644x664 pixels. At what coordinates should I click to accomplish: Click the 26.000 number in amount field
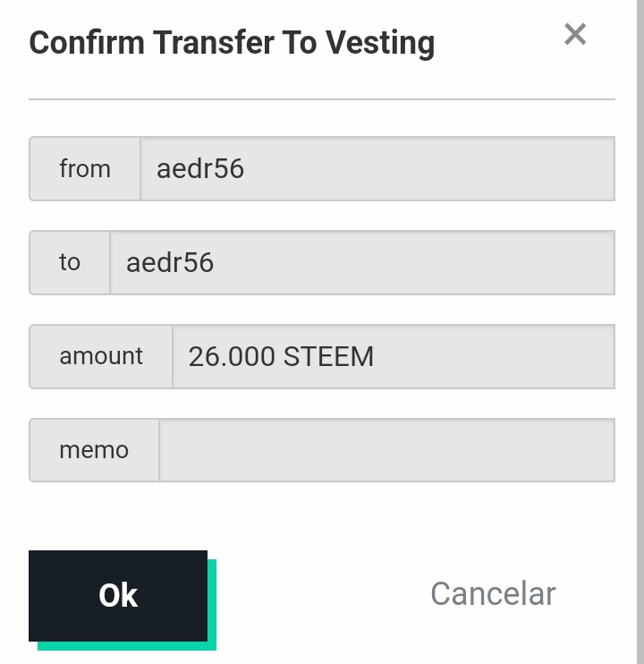pyautogui.click(x=232, y=356)
